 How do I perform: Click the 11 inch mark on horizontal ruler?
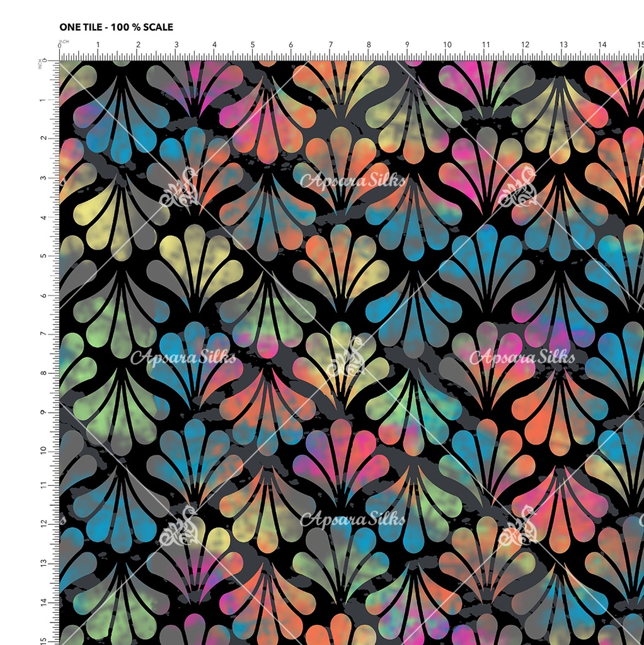pos(486,45)
